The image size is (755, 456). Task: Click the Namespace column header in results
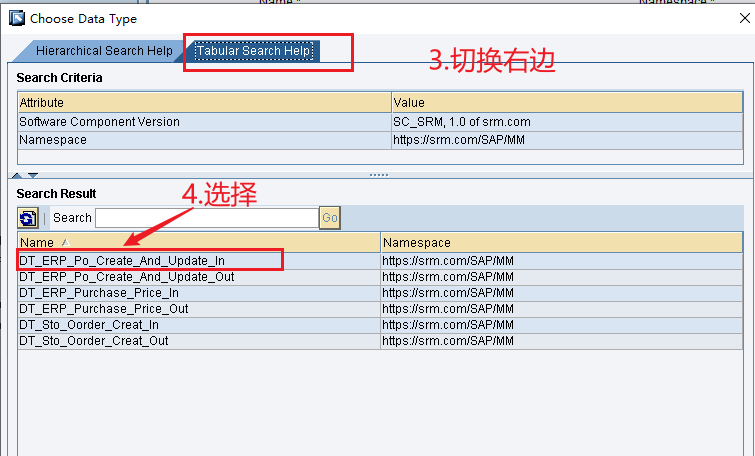coord(562,243)
